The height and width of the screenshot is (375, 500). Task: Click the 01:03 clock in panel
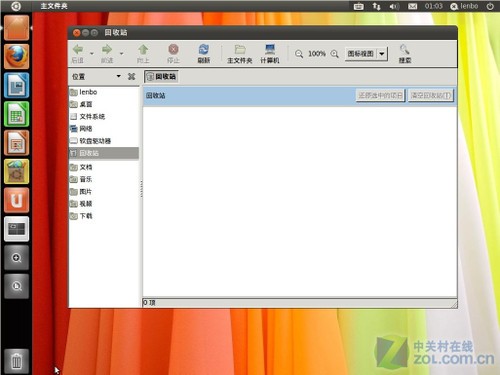pyautogui.click(x=434, y=6)
